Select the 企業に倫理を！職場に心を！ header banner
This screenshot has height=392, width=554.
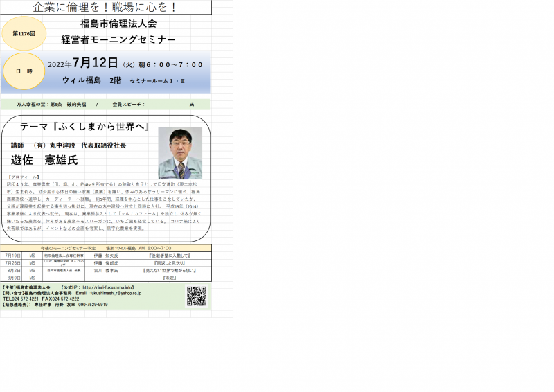click(x=105, y=8)
